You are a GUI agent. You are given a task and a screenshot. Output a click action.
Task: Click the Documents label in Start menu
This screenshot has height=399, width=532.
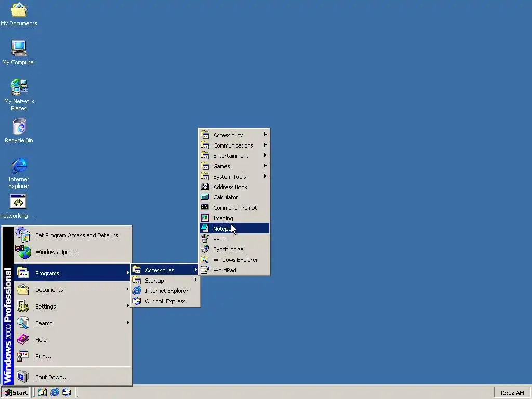tap(49, 290)
